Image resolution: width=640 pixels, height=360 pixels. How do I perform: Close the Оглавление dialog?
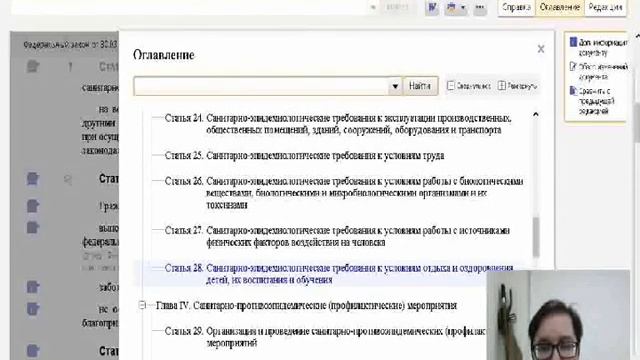click(541, 49)
